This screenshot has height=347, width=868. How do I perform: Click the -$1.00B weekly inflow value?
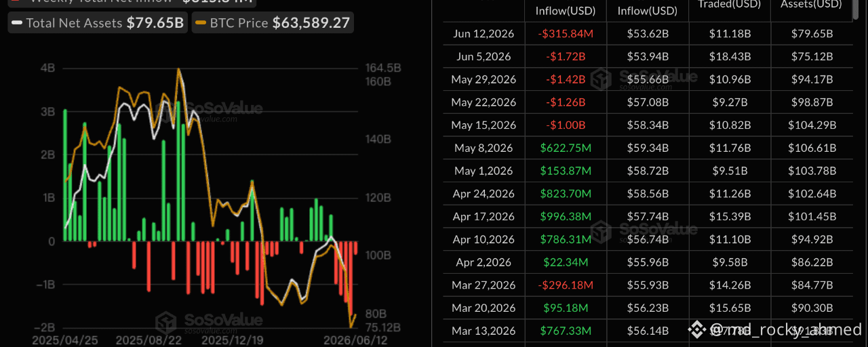566,125
